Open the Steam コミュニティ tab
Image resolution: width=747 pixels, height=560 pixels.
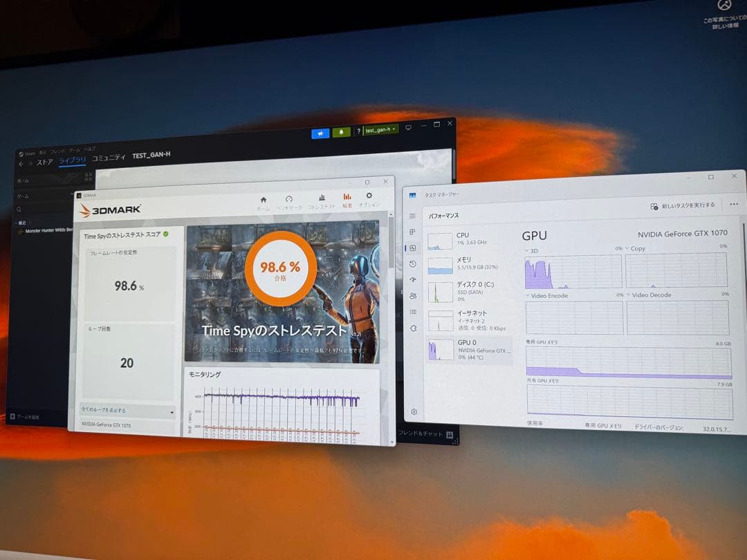(x=109, y=158)
